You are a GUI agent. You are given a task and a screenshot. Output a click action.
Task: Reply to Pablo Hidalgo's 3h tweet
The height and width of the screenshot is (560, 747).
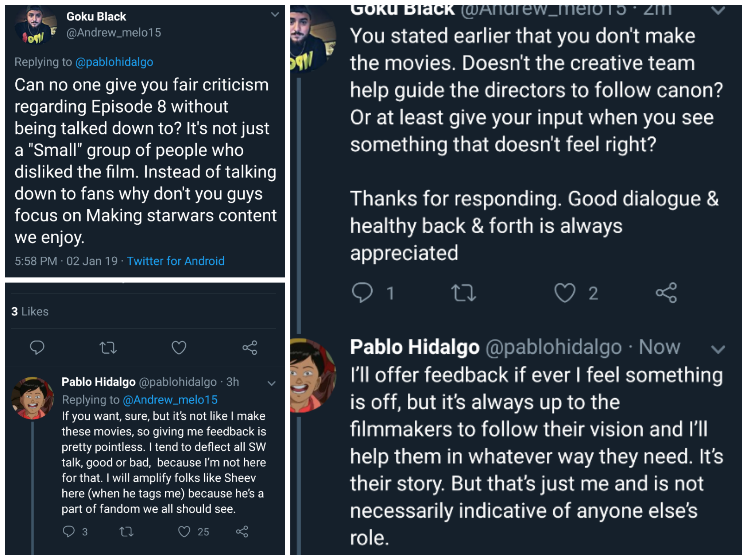tap(69, 532)
